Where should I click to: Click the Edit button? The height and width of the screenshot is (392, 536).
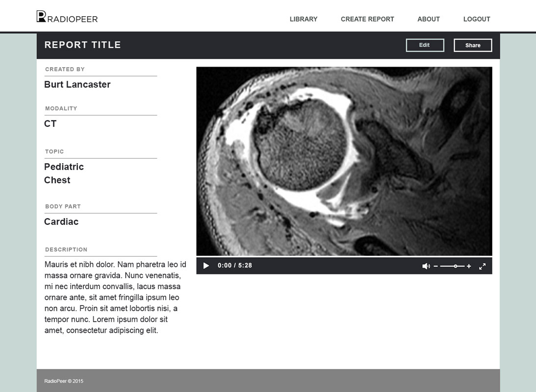[425, 45]
